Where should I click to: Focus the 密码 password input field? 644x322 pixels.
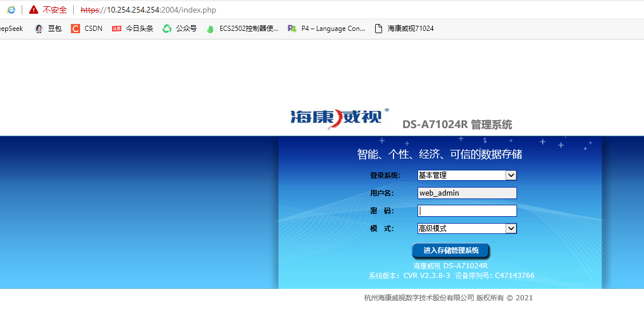click(x=467, y=210)
